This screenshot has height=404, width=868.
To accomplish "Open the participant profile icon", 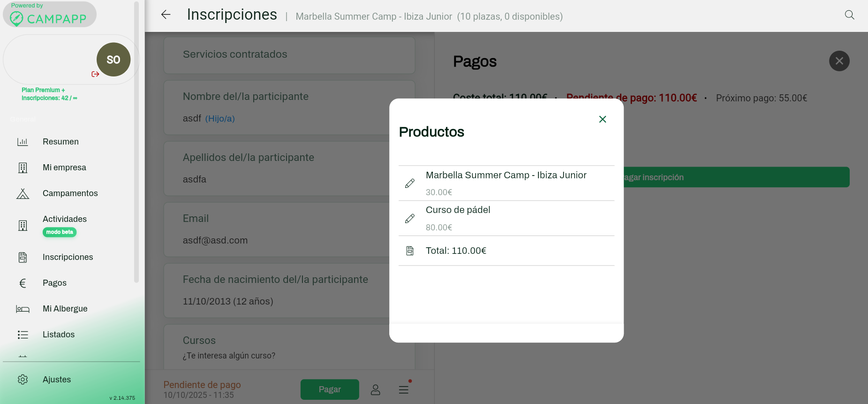I will [x=375, y=389].
